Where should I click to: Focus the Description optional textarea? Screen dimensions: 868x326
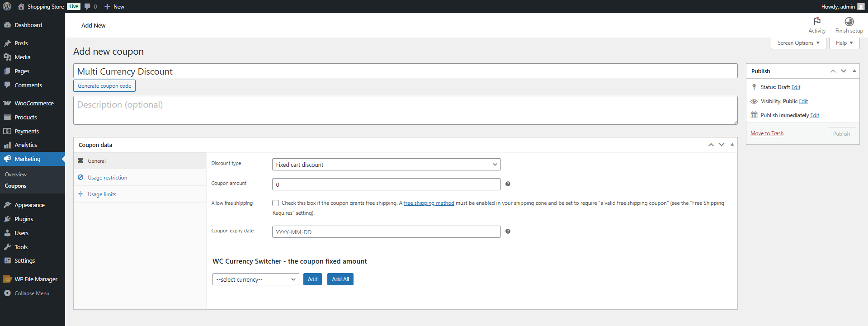tap(406, 110)
